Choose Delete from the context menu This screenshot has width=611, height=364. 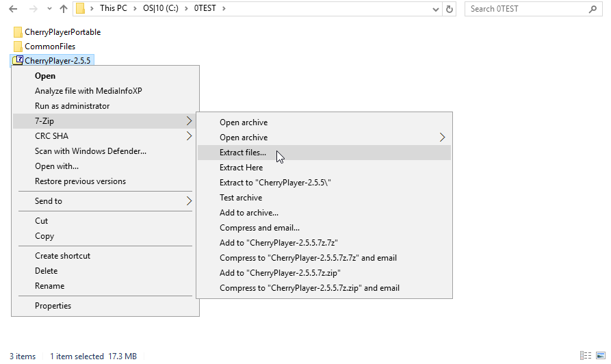105,271
